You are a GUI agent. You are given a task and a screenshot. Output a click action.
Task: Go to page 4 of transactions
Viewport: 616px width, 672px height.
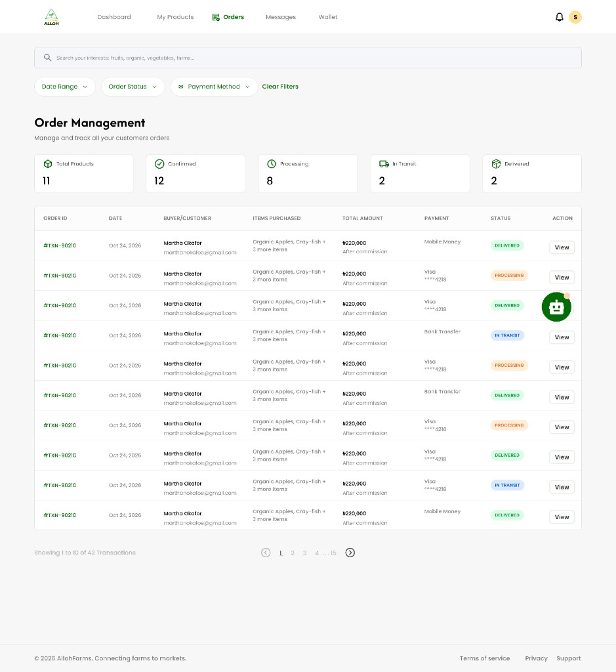(317, 553)
